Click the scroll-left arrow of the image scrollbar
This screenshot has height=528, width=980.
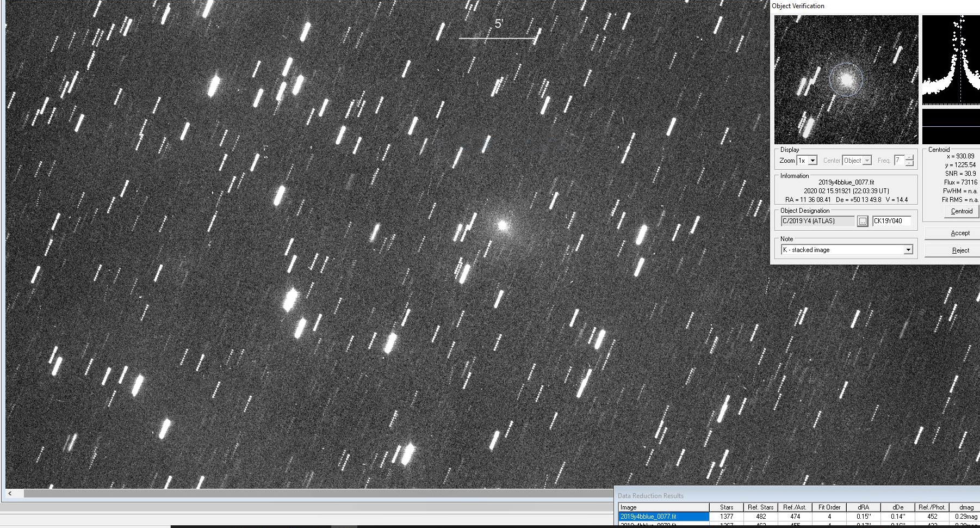10,493
